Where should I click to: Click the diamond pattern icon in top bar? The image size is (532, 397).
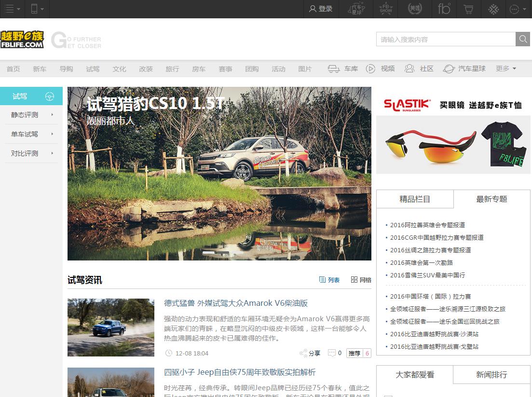click(x=493, y=9)
